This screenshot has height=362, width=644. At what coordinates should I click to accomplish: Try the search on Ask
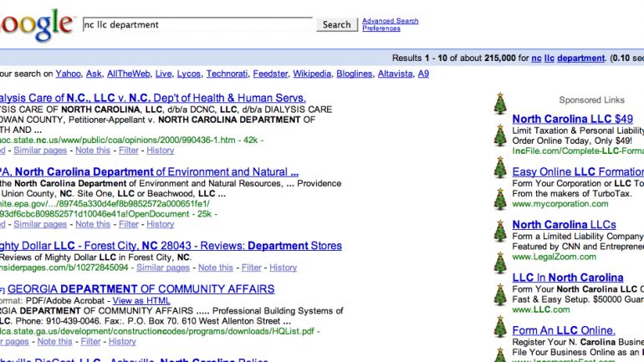coord(94,74)
